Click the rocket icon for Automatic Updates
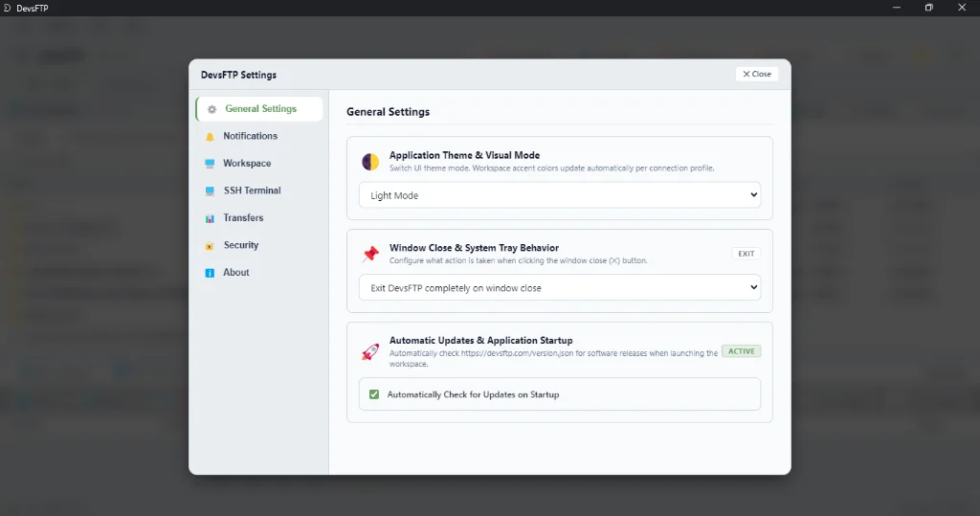This screenshot has height=516, width=980. pos(370,351)
